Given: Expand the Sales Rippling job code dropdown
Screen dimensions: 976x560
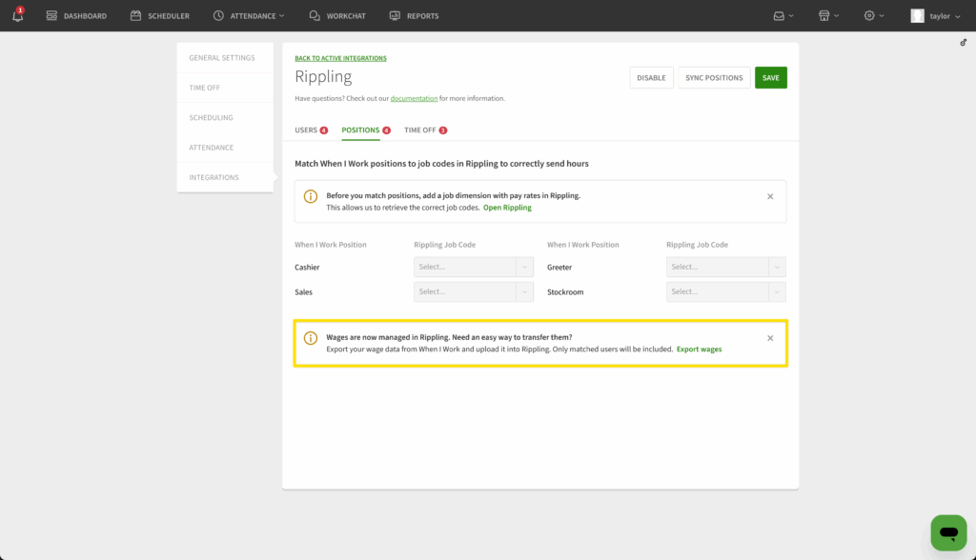Looking at the screenshot, I should (x=473, y=292).
